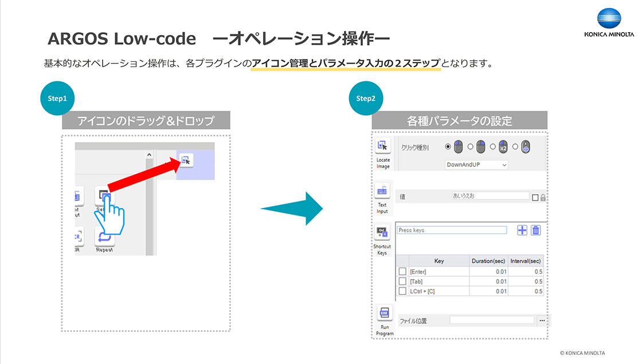This screenshot has width=642, height=364.
Task: Click the file location browse (...) button
Action: pos(542,320)
